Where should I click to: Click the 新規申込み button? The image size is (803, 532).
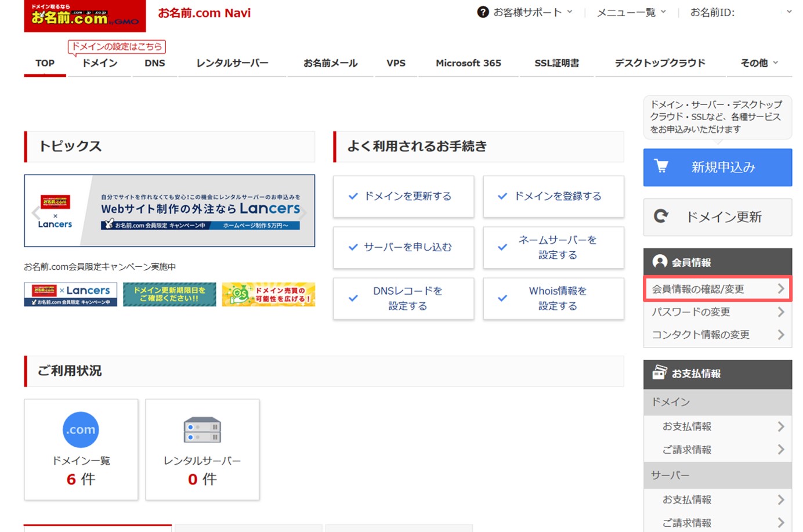tap(718, 167)
